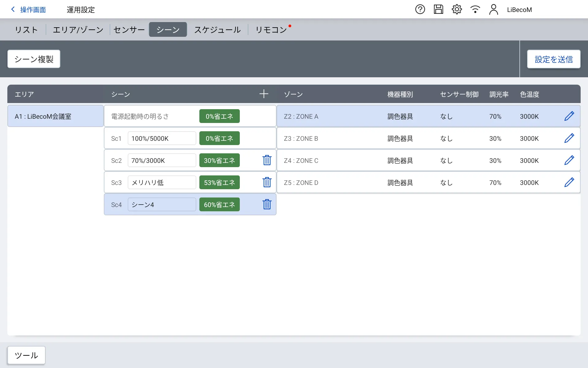Click the Sc1 scene name field

(x=162, y=138)
